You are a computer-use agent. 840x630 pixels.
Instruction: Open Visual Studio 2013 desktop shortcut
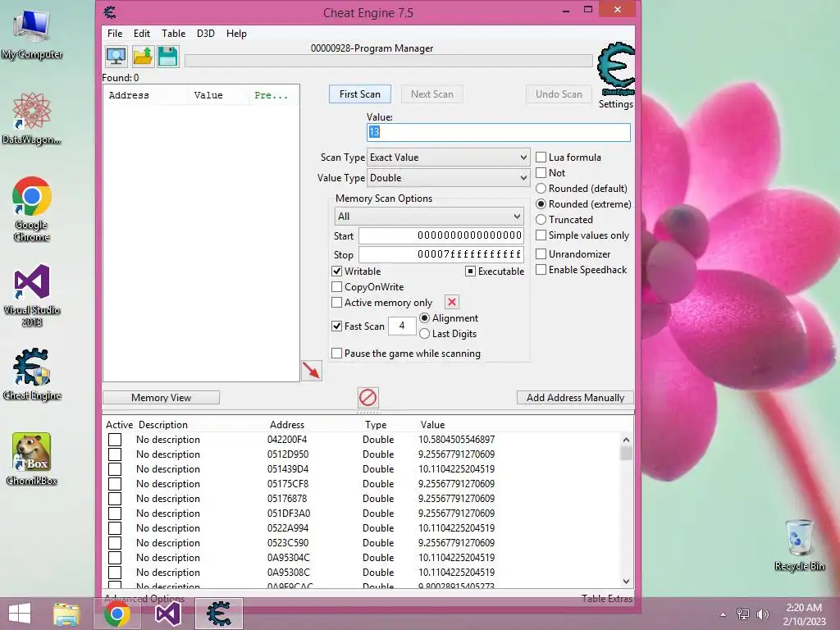(x=32, y=295)
